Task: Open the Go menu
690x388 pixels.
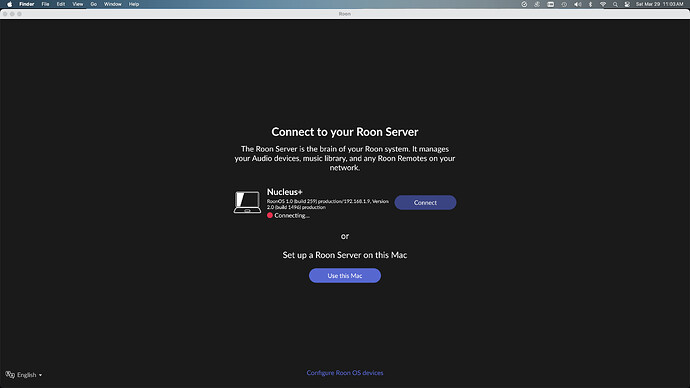Action: (94, 4)
